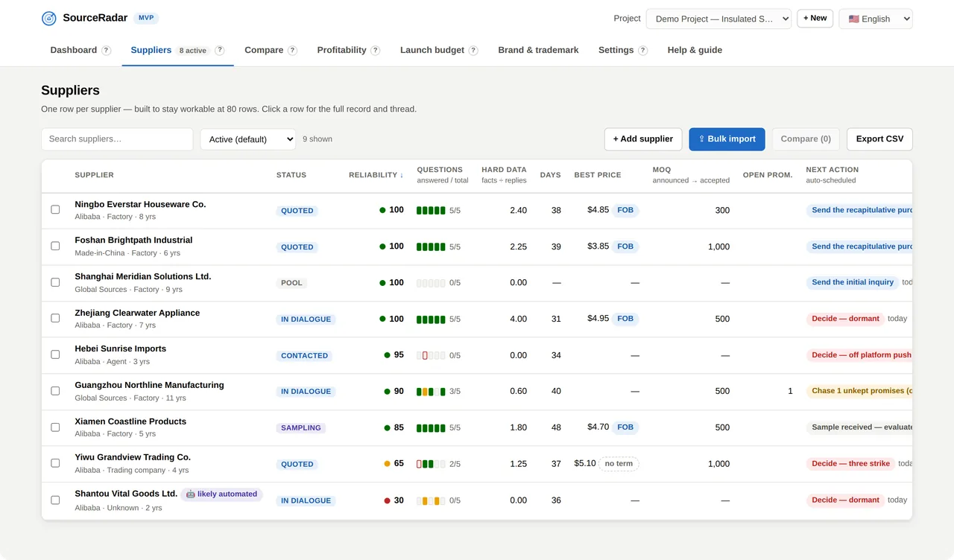Click the POOL status badge for Shanghai Meridian
Viewport: 954px width, 560px height.
click(291, 283)
